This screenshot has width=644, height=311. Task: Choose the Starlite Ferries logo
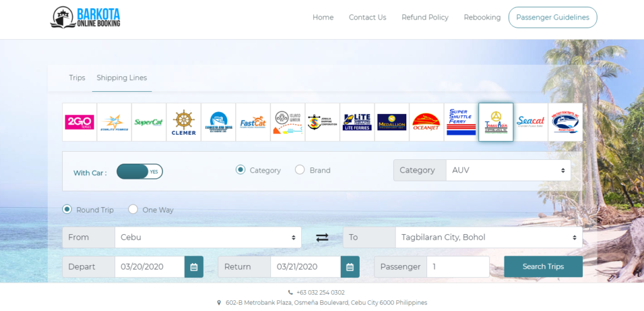(x=114, y=122)
